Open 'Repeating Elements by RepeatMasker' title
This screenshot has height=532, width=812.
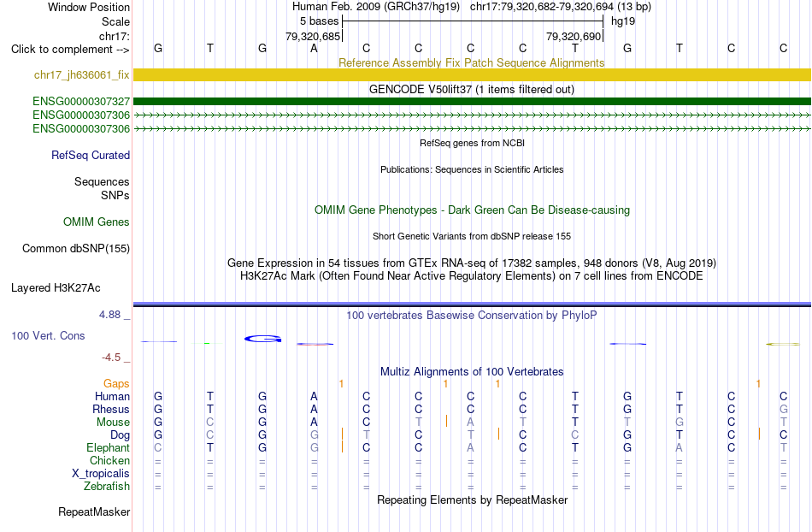(473, 500)
